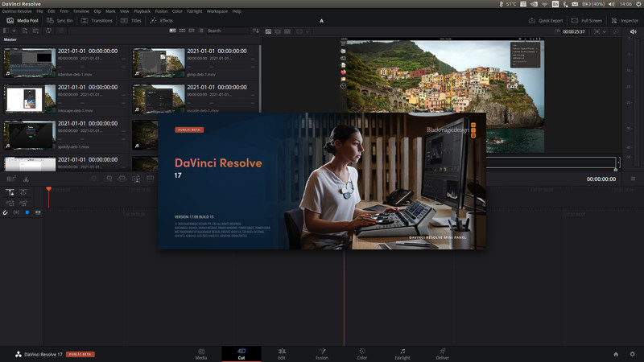Switch to the Fairlight page

402,354
